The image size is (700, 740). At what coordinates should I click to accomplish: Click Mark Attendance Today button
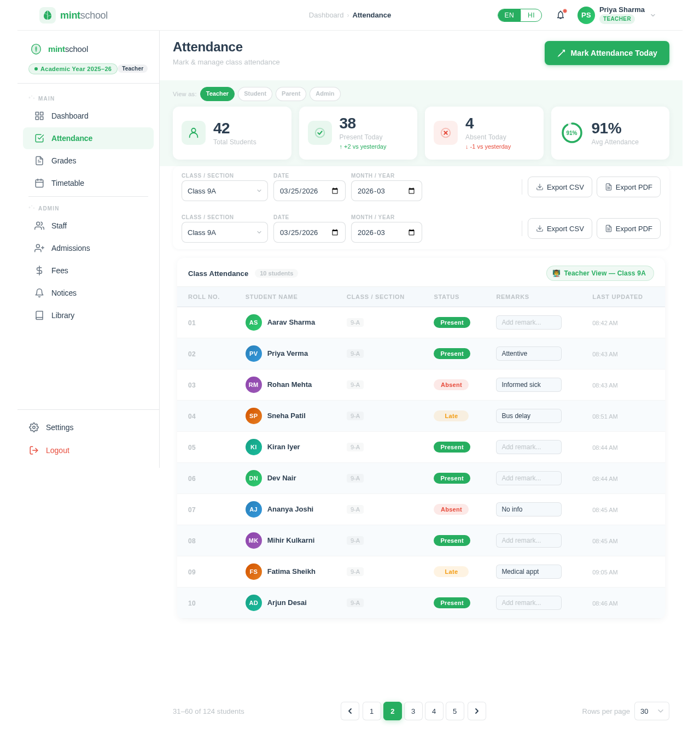(x=606, y=53)
